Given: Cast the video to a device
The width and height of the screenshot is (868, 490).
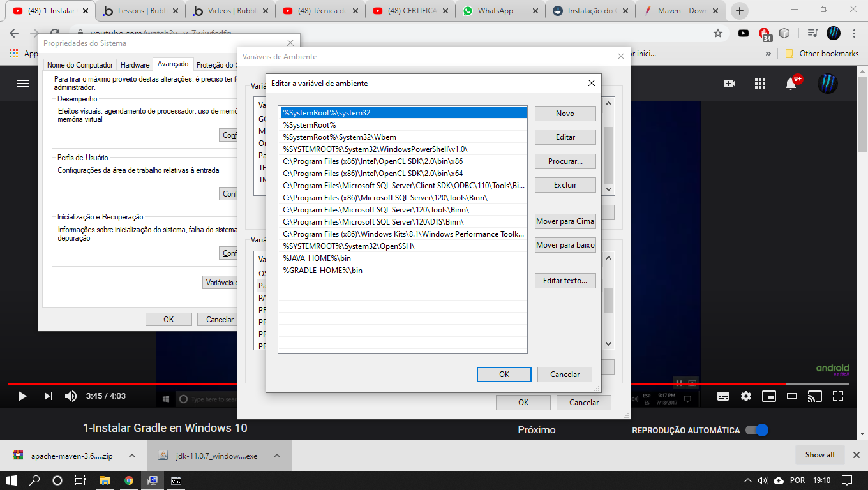Looking at the screenshot, I should [815, 396].
